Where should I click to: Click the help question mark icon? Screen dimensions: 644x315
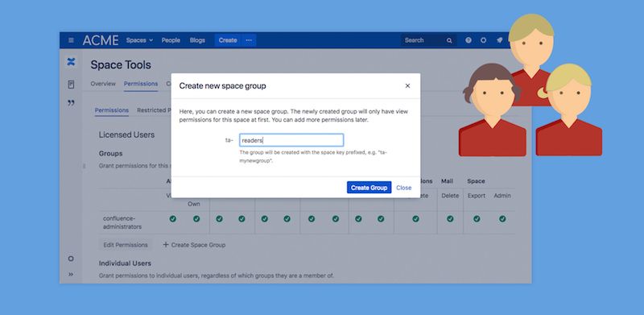469,40
